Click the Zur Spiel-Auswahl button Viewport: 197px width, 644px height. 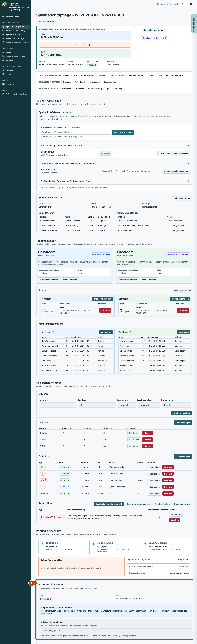point(46,22)
